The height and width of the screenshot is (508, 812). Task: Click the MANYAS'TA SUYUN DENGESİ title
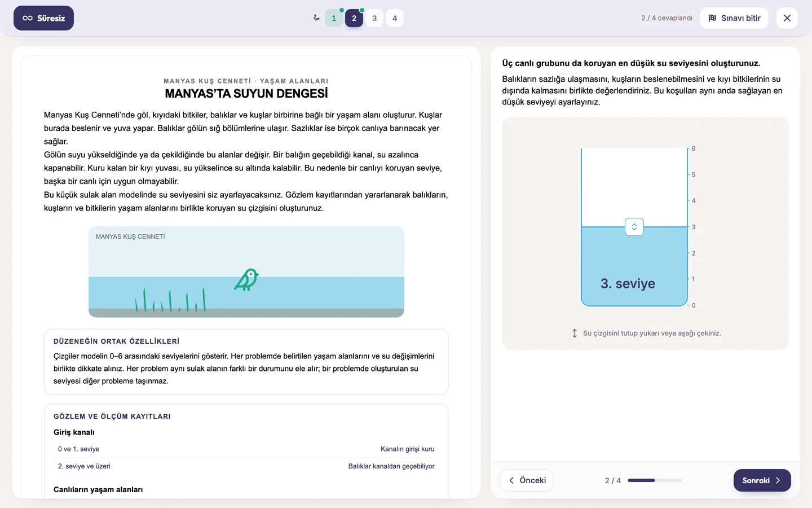[246, 94]
